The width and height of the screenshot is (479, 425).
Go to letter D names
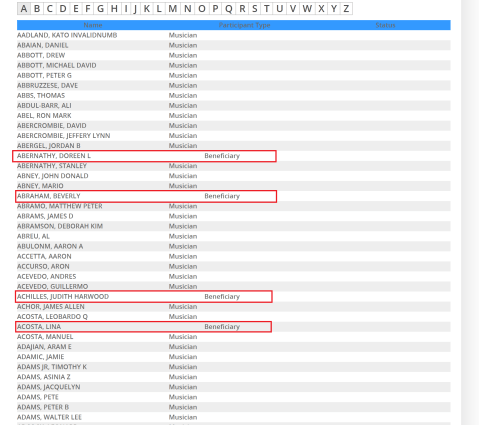(63, 9)
